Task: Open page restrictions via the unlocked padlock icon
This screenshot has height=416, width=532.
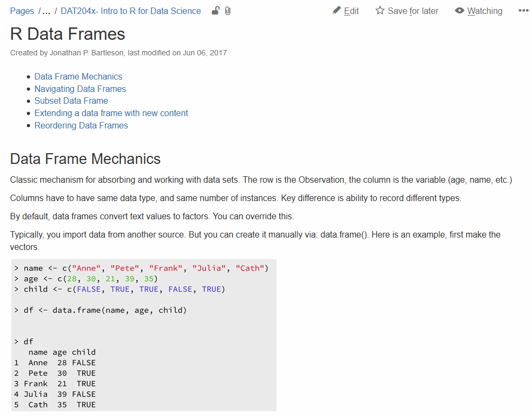Action: (x=215, y=11)
